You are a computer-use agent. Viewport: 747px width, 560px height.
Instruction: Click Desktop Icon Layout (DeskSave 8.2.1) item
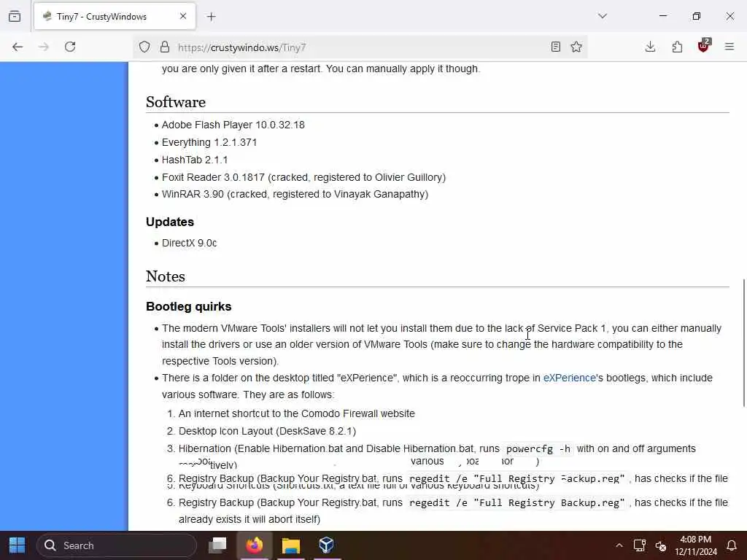pyautogui.click(x=267, y=432)
